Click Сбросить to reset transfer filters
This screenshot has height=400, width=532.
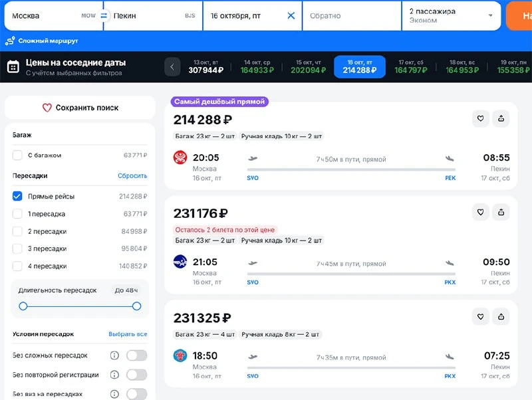132,175
